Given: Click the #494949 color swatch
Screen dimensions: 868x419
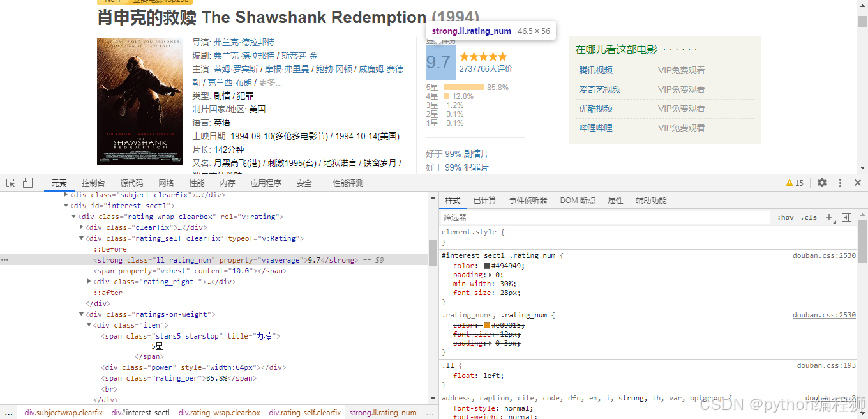Looking at the screenshot, I should (x=486, y=266).
